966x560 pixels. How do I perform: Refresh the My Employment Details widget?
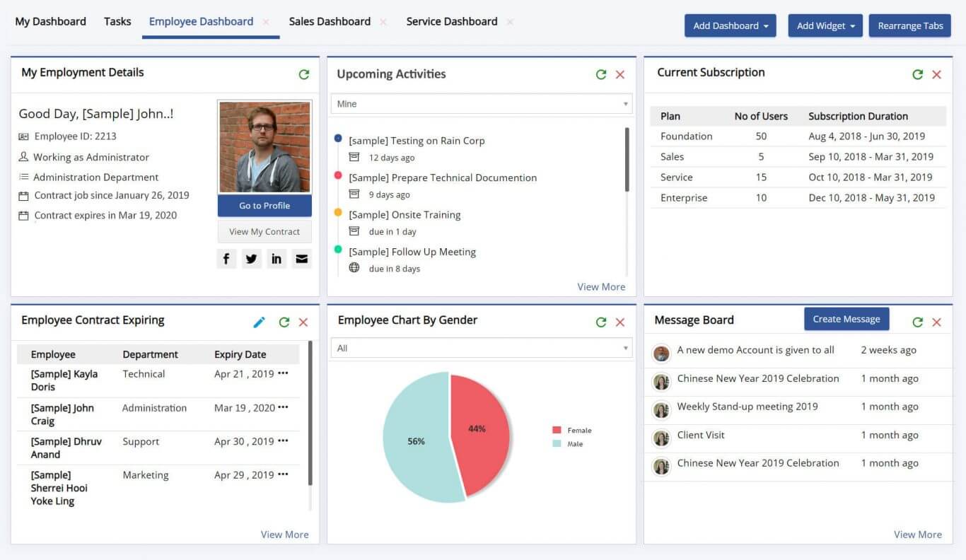point(304,74)
